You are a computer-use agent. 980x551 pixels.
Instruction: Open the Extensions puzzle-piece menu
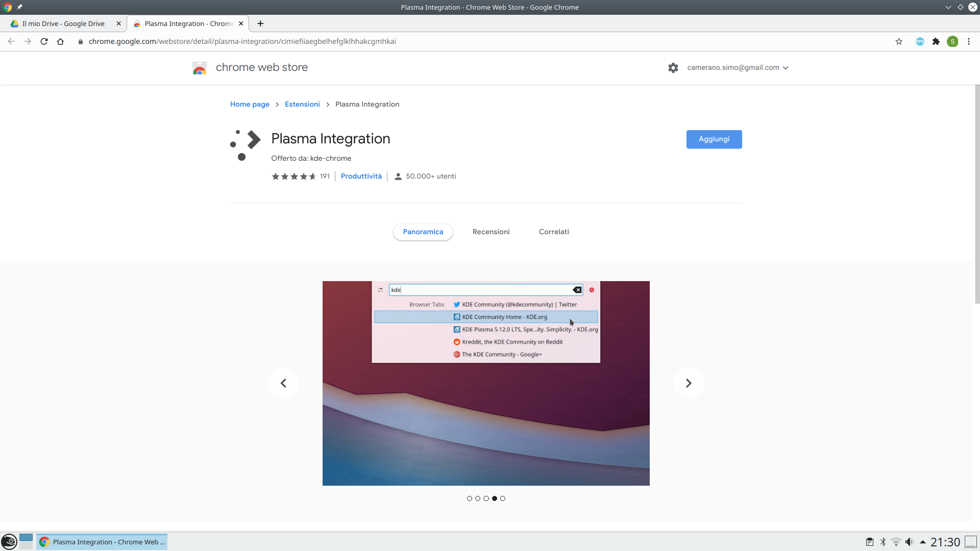pos(936,41)
